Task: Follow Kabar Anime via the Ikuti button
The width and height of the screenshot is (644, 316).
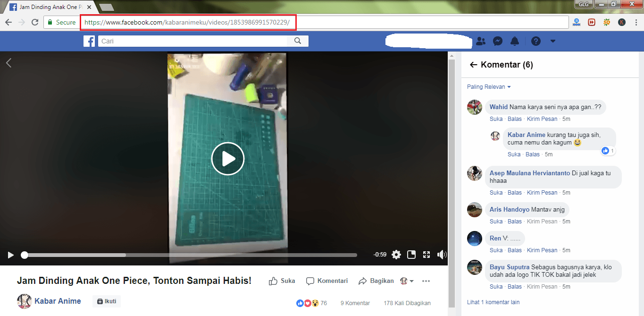Action: (x=106, y=301)
